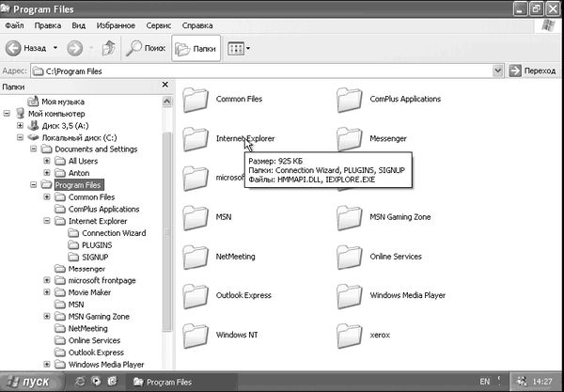Select PLUGINS folder in tree
The width and height of the screenshot is (564, 392).
90,245
